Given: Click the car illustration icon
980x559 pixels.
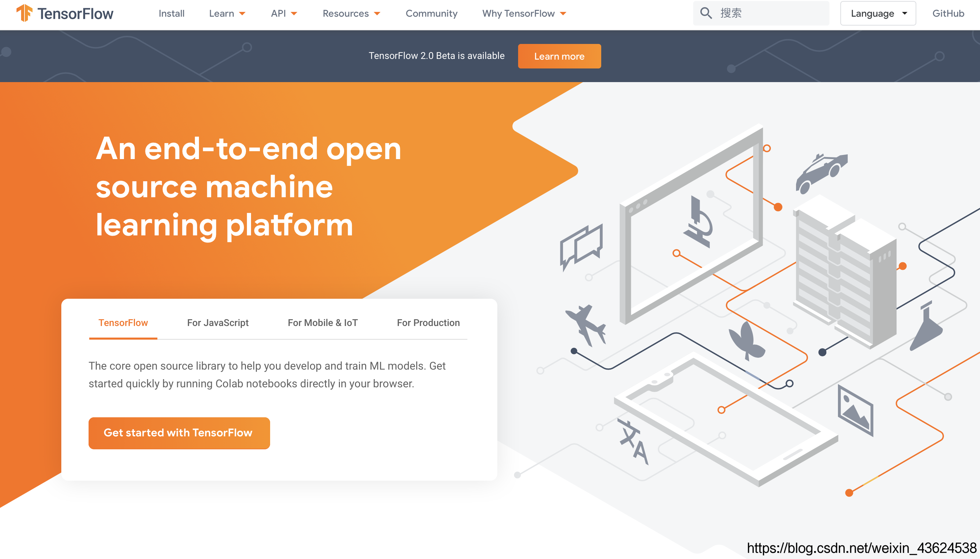Looking at the screenshot, I should 821,173.
